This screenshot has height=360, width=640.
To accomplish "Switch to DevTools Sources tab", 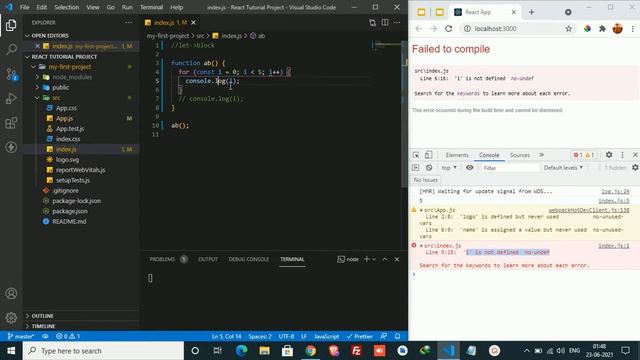I will (x=520, y=155).
